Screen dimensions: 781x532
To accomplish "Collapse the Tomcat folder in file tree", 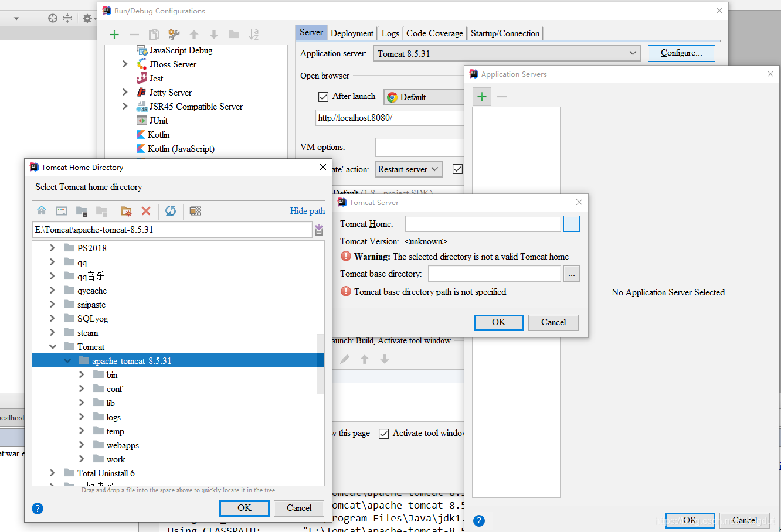I will coord(53,346).
